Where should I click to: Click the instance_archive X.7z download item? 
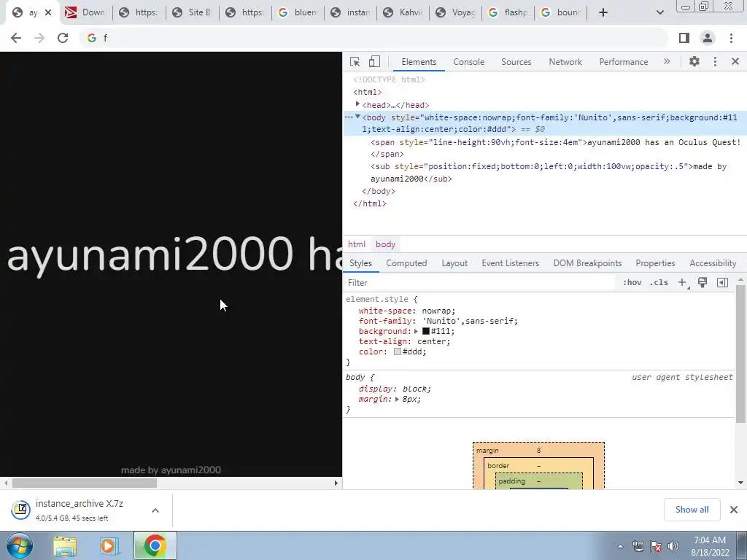[79, 510]
